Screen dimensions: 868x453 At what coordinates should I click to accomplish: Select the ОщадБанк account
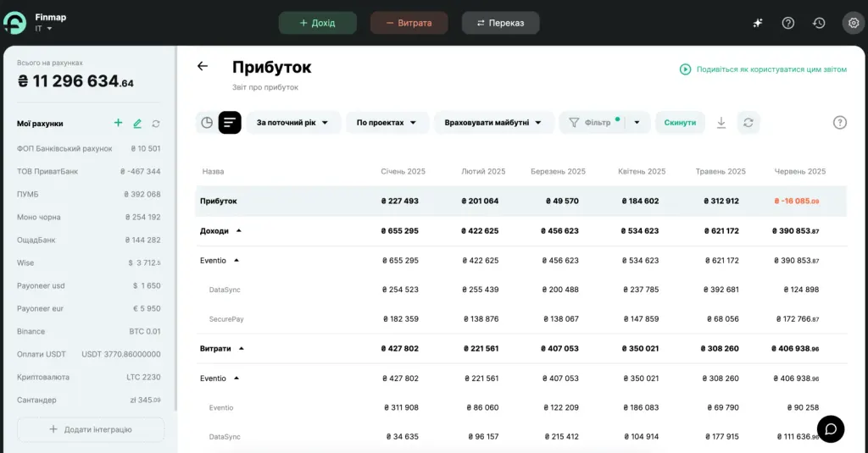click(x=88, y=240)
